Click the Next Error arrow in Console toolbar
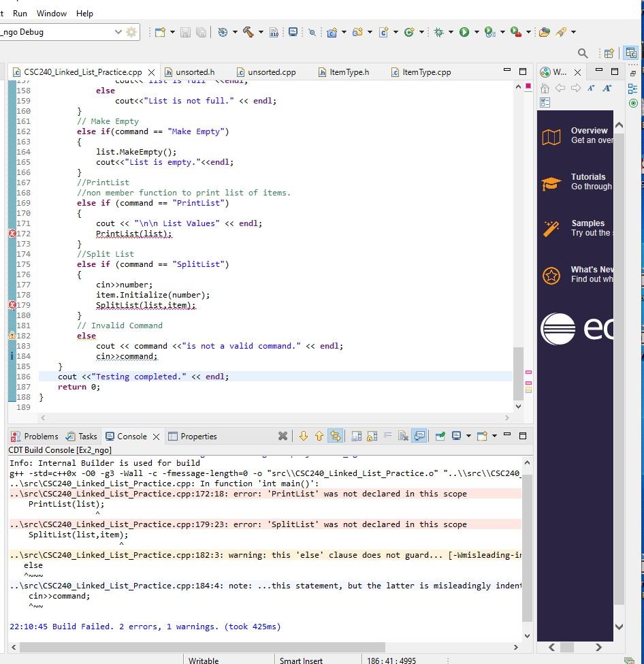 (x=302, y=436)
